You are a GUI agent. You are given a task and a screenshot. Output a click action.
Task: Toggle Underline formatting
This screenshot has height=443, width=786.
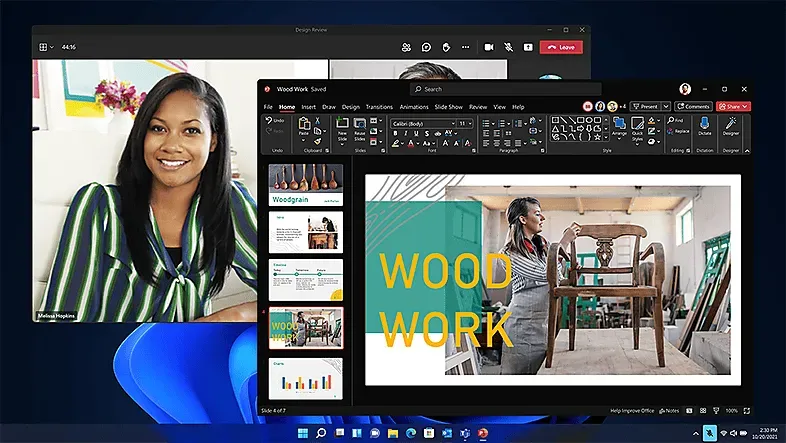(416, 133)
